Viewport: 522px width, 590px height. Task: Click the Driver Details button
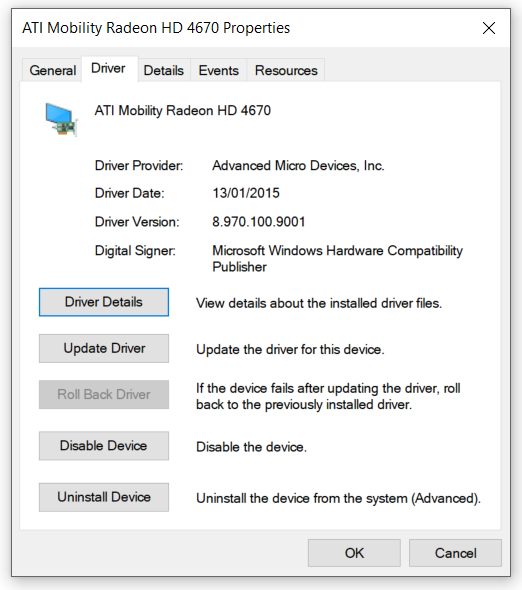coord(104,302)
